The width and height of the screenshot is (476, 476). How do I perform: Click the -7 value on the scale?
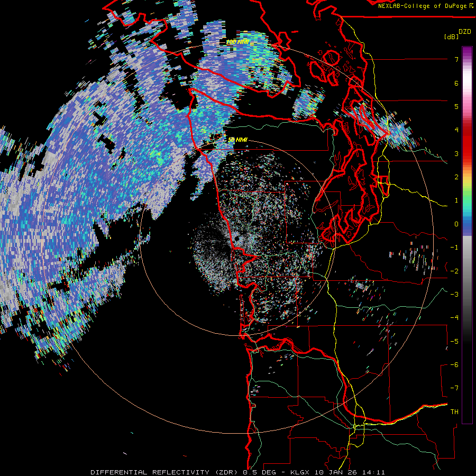click(454, 388)
